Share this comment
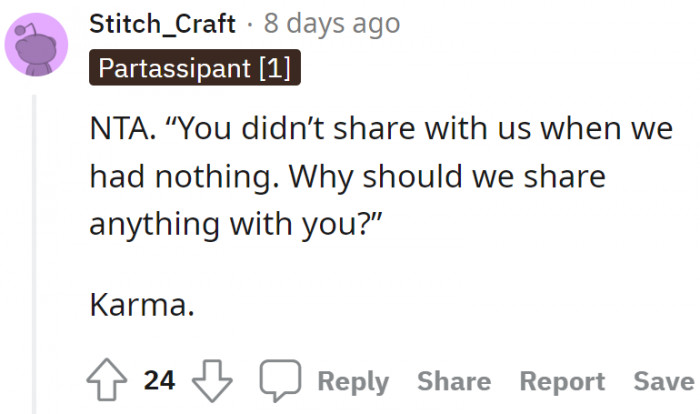700x414 pixels. coord(454,381)
